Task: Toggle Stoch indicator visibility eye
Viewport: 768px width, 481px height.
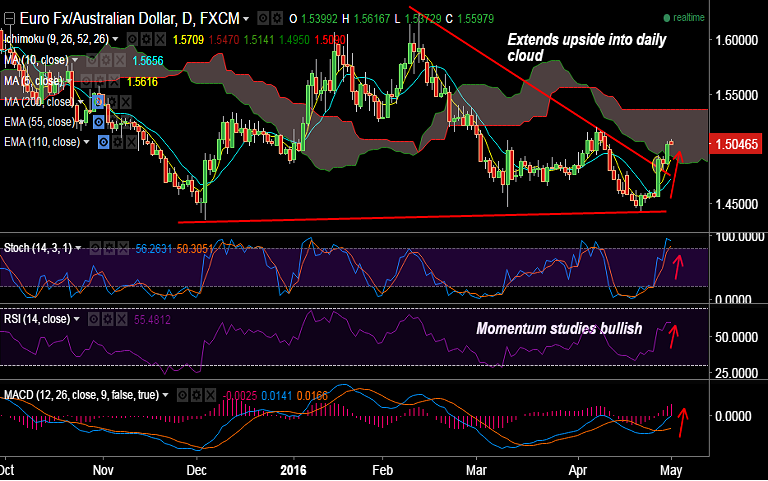Action: (x=95, y=248)
